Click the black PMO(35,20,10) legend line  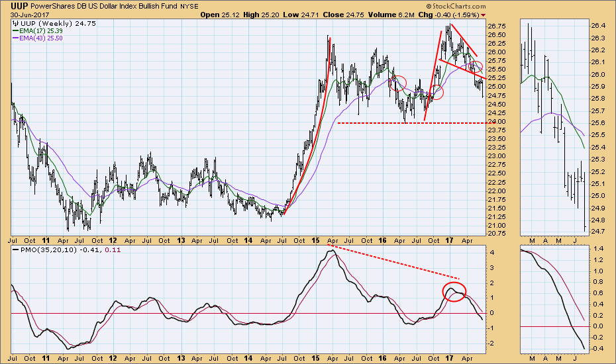(x=16, y=250)
